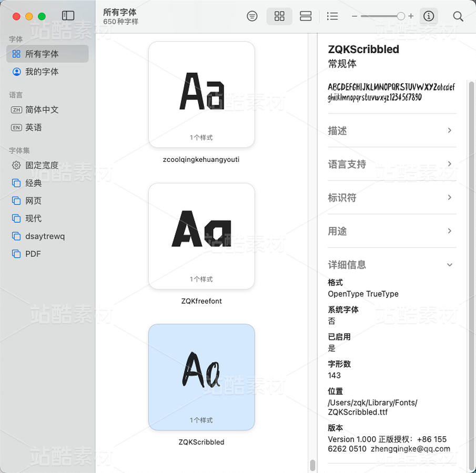Expand the 描述 section
Viewport: 476px width, 473px height.
tap(392, 130)
